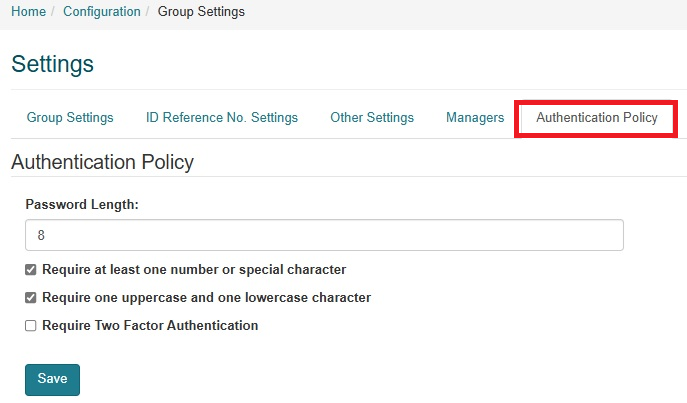Click the Password Length label
The height and width of the screenshot is (403, 687).
82,205
